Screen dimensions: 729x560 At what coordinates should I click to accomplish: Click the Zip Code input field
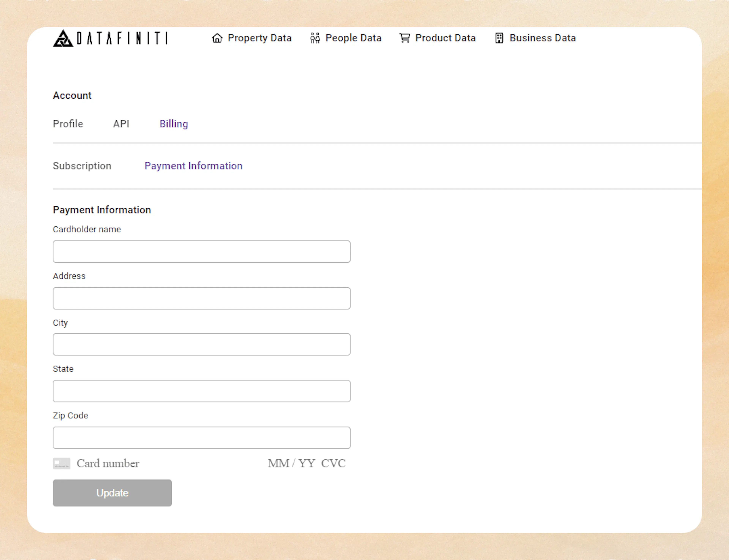[x=201, y=437]
